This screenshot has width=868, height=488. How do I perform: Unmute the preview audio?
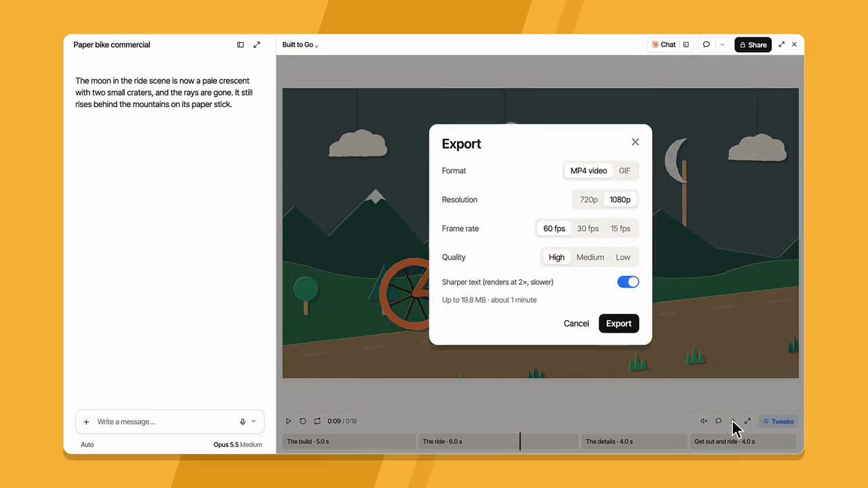704,421
